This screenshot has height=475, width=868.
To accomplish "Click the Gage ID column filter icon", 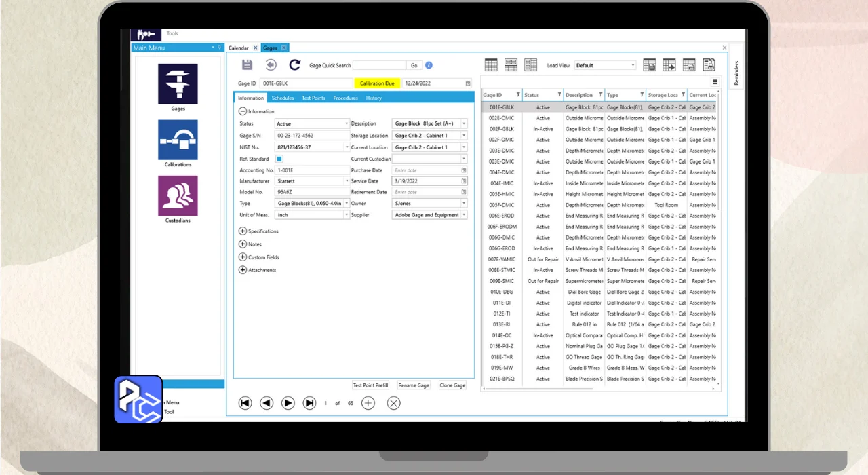I will point(518,95).
